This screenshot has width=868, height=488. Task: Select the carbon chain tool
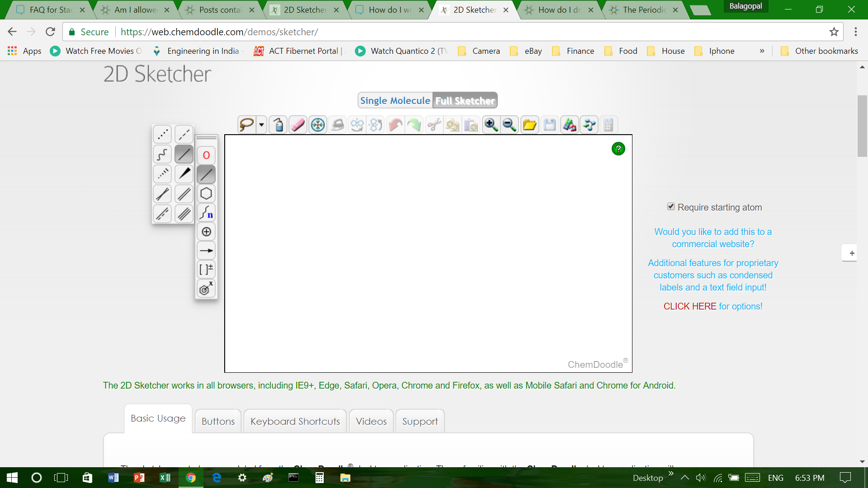point(206,212)
